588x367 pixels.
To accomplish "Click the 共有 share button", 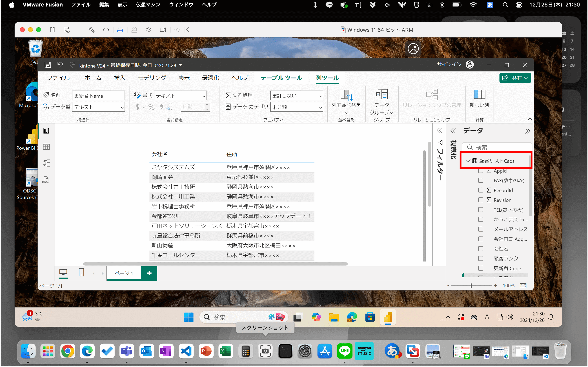I will point(515,78).
